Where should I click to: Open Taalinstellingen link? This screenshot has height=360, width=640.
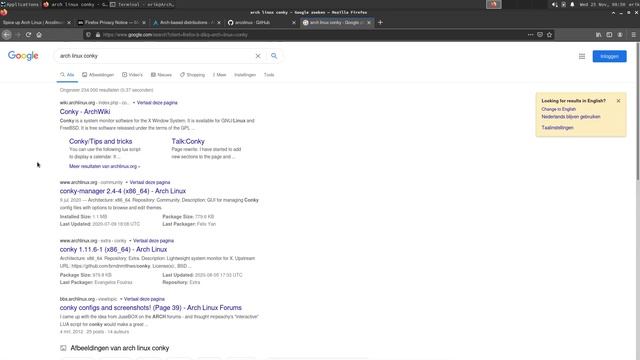[x=557, y=128]
